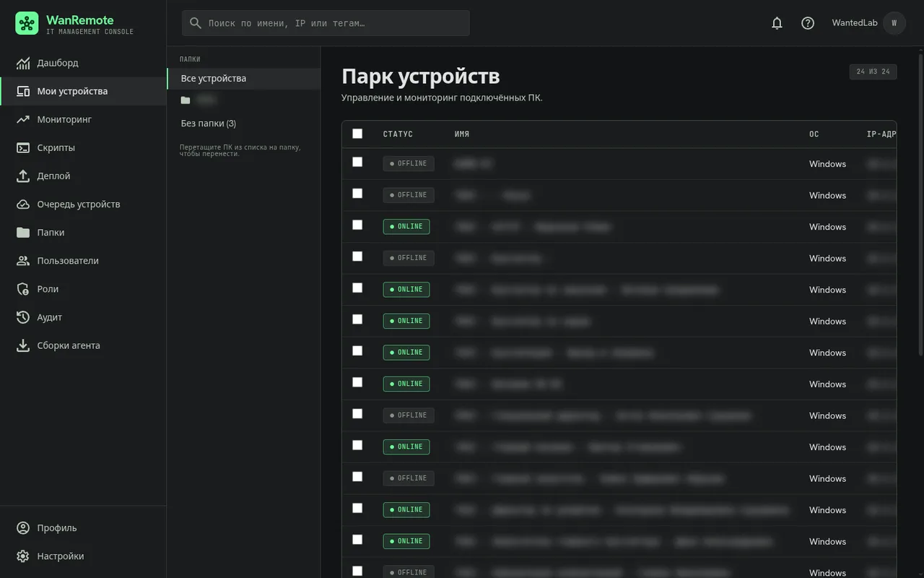Tick the checkbox of the first device row

[x=357, y=162]
